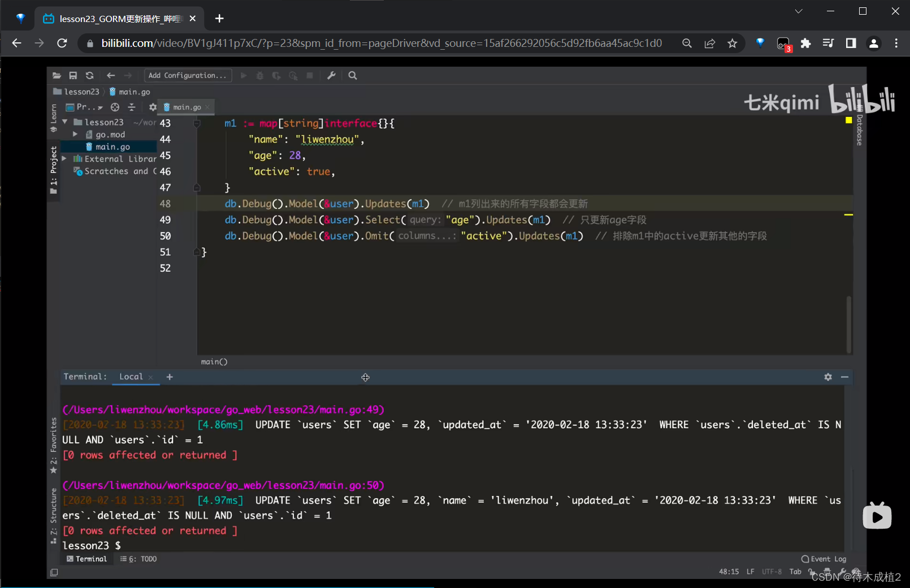Add a new terminal session
The height and width of the screenshot is (588, 910).
pyautogui.click(x=170, y=377)
